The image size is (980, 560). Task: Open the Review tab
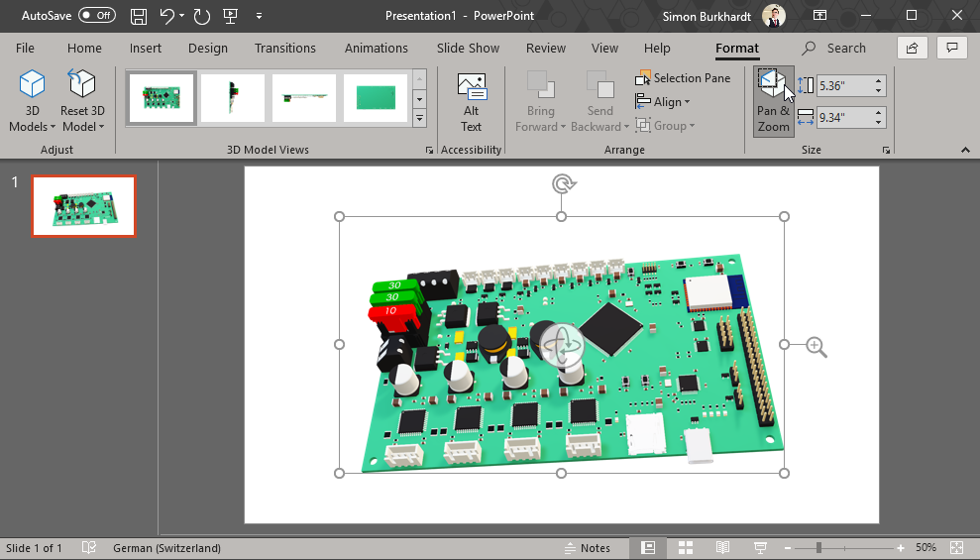tap(546, 49)
